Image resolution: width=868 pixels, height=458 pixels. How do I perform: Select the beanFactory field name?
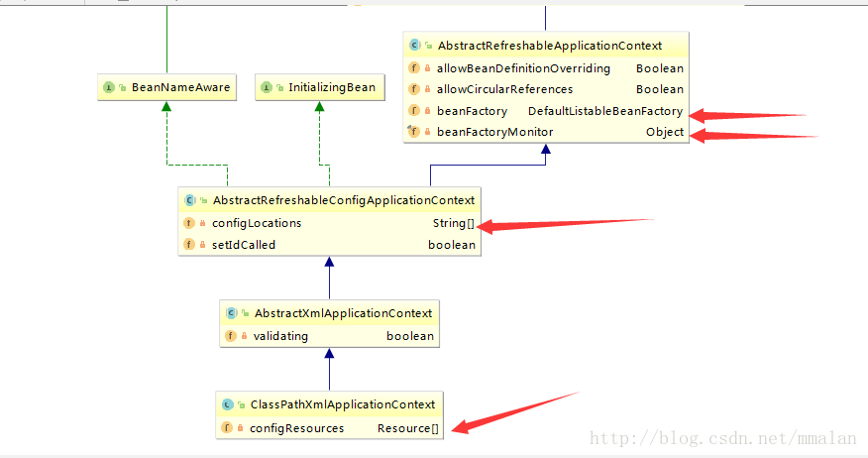pyautogui.click(x=472, y=111)
